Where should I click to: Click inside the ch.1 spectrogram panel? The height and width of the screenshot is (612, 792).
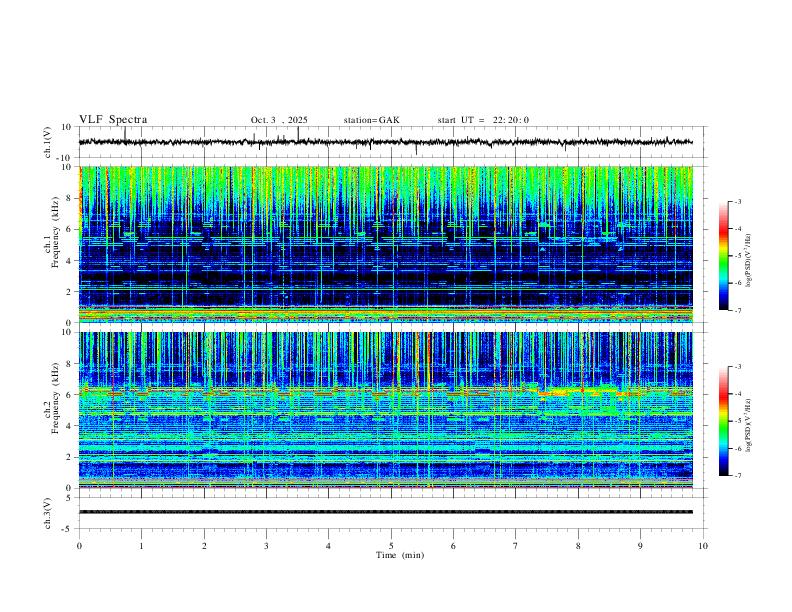point(386,244)
